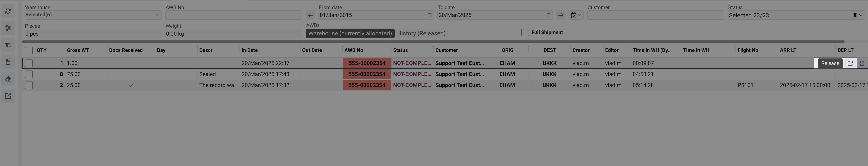Select Warehouse (currently allocated) tab
The height and width of the screenshot is (166, 868).
(350, 33)
